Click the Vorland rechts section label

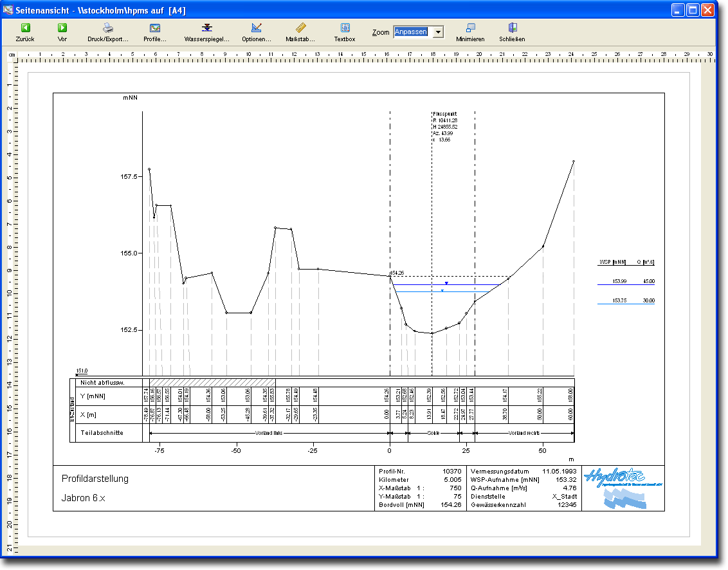(523, 433)
